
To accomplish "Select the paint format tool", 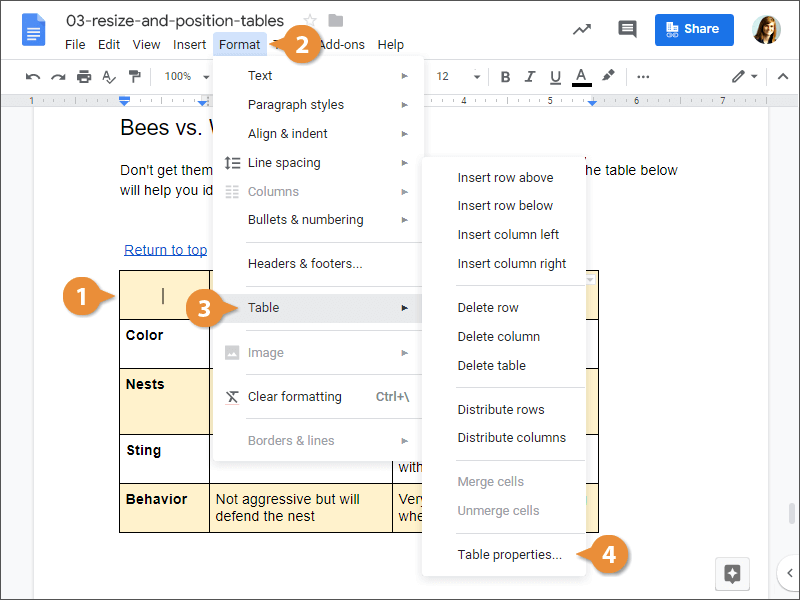I will click(x=134, y=76).
